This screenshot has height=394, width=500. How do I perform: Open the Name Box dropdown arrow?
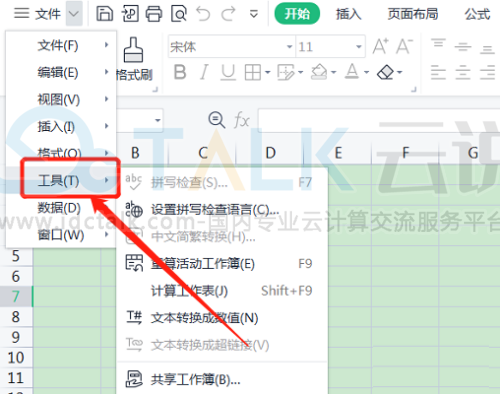pyautogui.click(x=157, y=120)
